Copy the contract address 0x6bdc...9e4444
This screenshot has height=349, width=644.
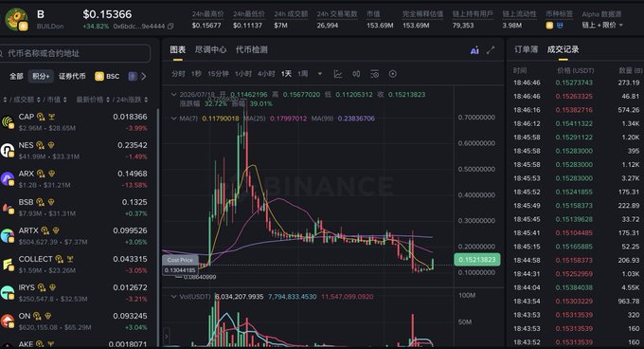tap(170, 27)
